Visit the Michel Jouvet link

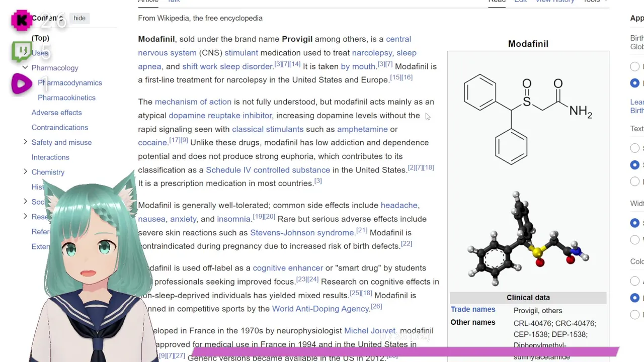370,331
